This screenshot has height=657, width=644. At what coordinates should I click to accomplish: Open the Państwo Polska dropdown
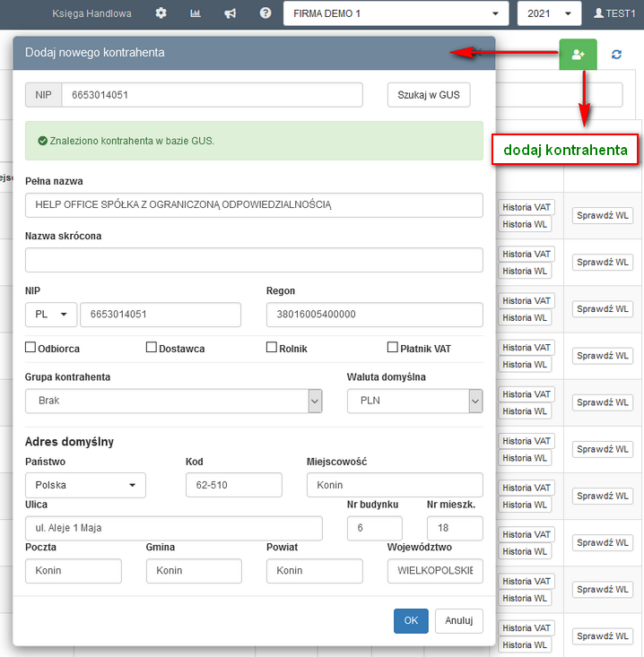(x=85, y=485)
